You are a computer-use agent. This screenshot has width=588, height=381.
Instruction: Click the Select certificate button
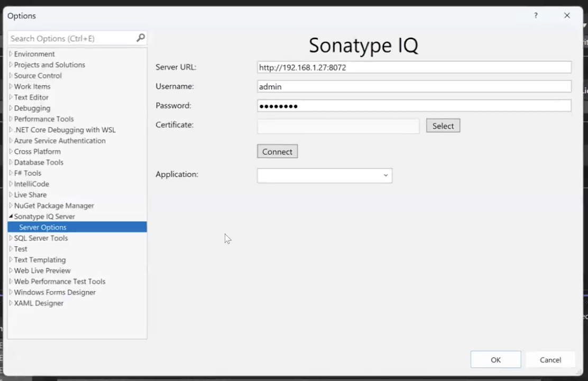click(x=443, y=126)
